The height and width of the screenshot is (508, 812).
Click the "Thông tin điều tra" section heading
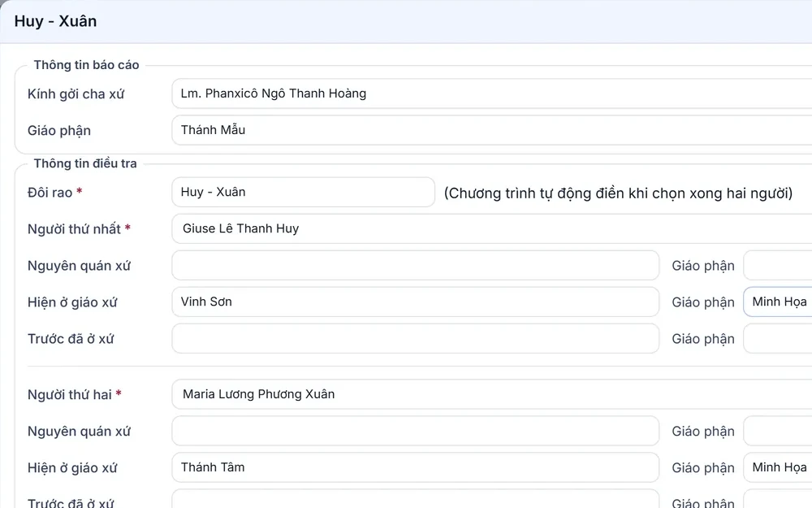point(85,163)
